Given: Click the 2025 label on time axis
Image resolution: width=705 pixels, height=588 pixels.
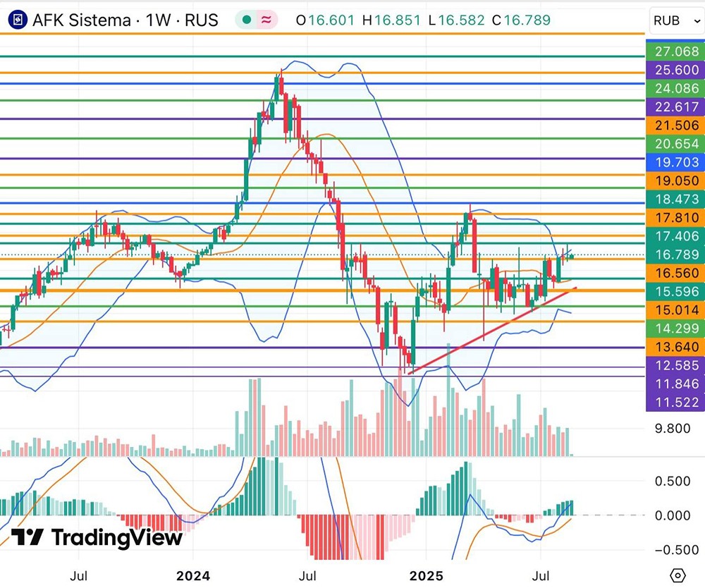Looking at the screenshot, I should [x=427, y=576].
